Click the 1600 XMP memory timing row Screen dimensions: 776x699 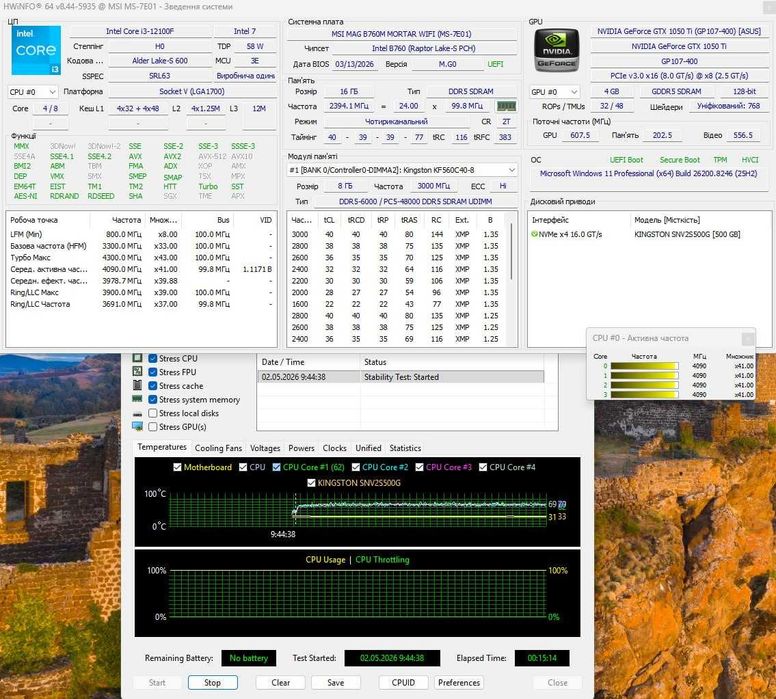(397, 304)
